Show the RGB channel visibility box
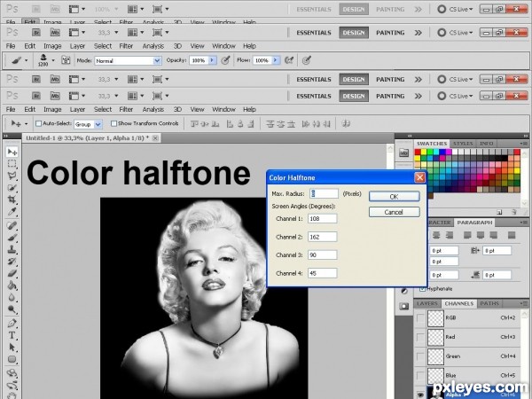 tap(420, 318)
